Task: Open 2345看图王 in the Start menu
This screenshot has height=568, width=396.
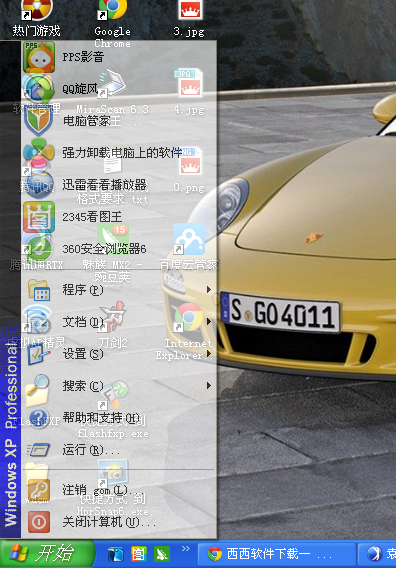Action: pos(119,217)
